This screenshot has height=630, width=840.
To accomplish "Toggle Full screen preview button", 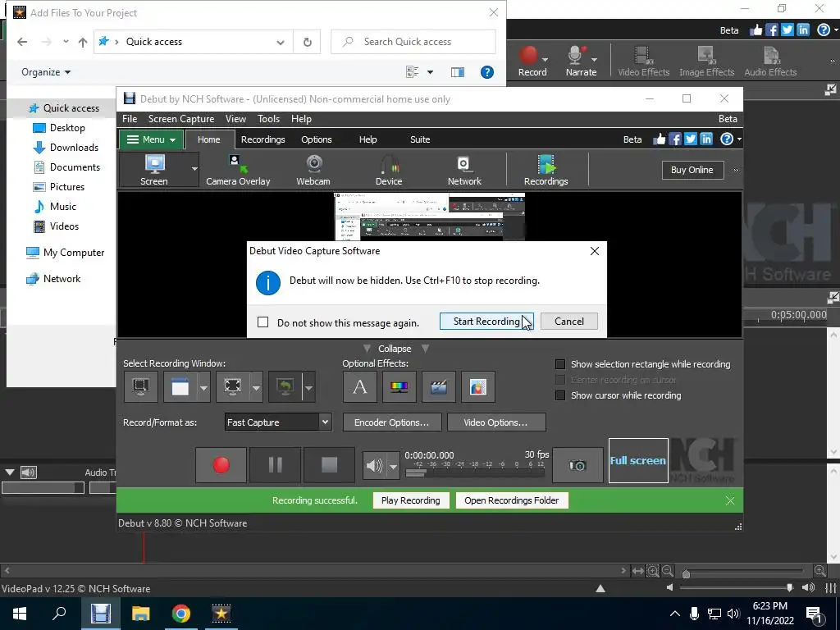I will tap(638, 461).
